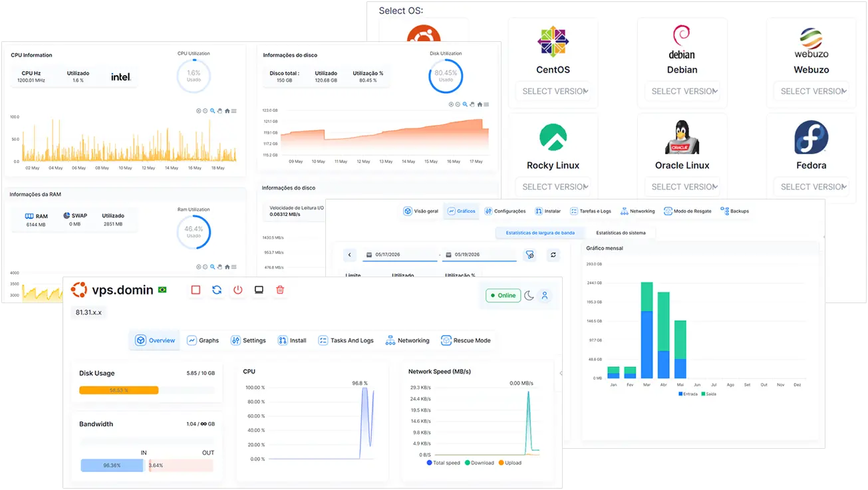Open the Configurações tab

coord(505,211)
